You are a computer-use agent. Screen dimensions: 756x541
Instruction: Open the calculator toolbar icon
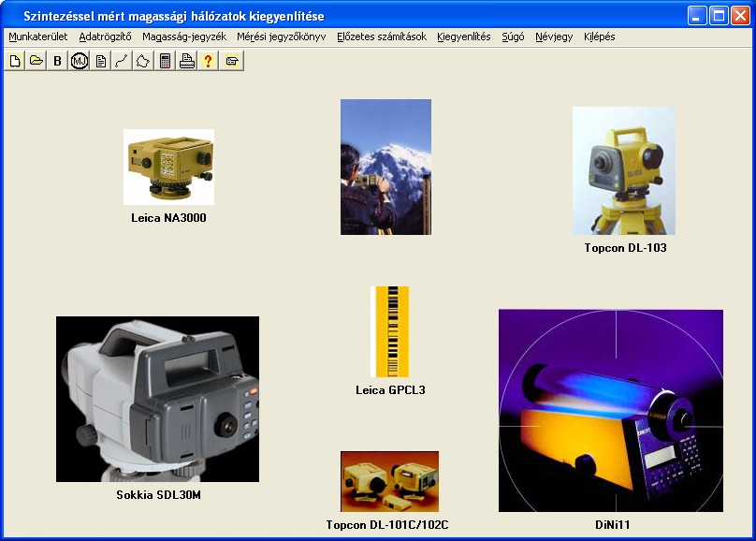(x=165, y=61)
